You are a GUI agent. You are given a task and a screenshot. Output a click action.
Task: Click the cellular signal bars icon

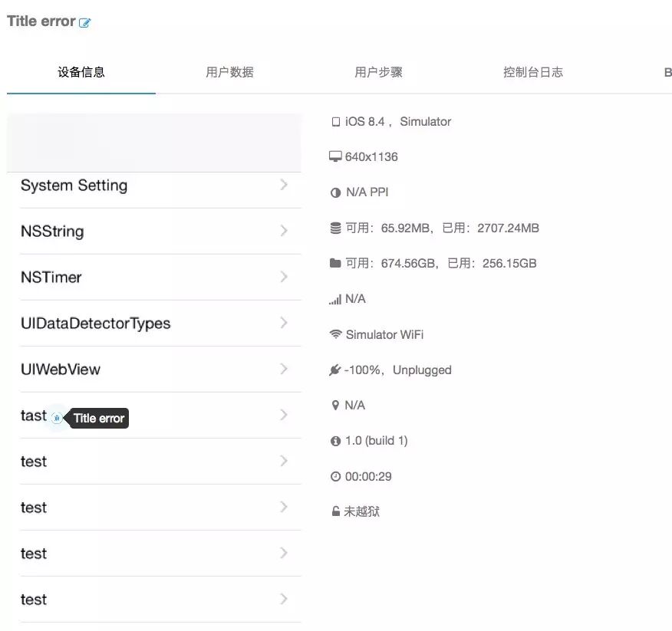(x=335, y=300)
